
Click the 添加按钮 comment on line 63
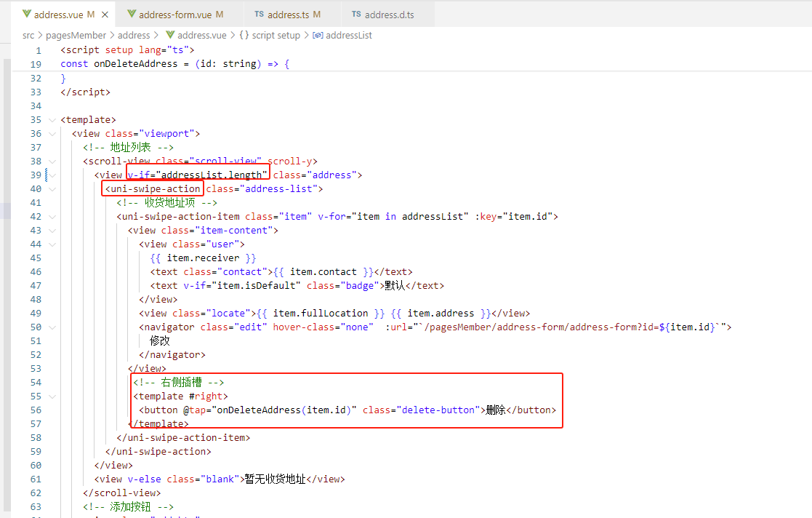(128, 506)
